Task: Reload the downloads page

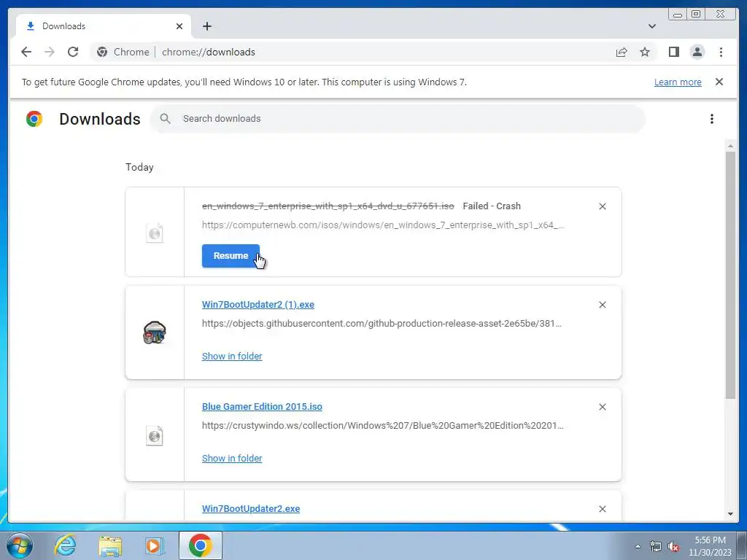Action: (x=73, y=52)
